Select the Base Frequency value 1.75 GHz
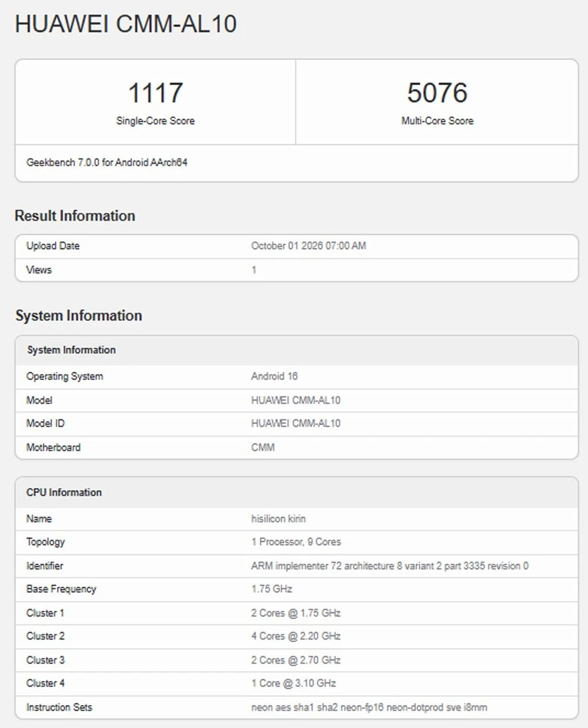Viewport: 588px width, 728px height. [x=272, y=589]
